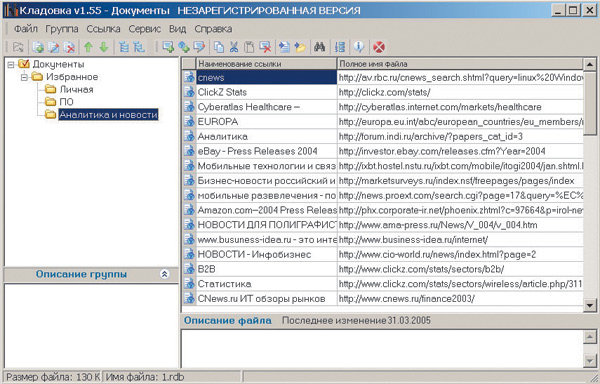Click up arrow of file description scrollbar

pyautogui.click(x=590, y=337)
